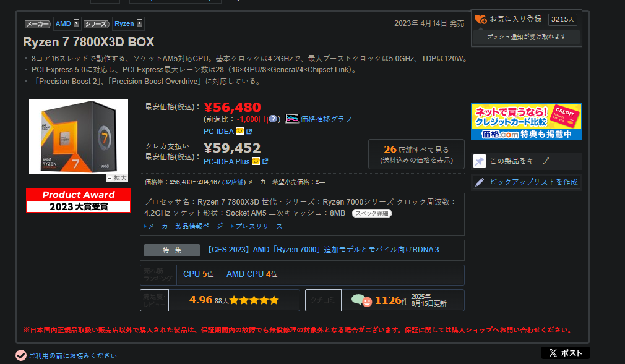Click the speech bubble kuchikomi icon

pyautogui.click(x=361, y=300)
